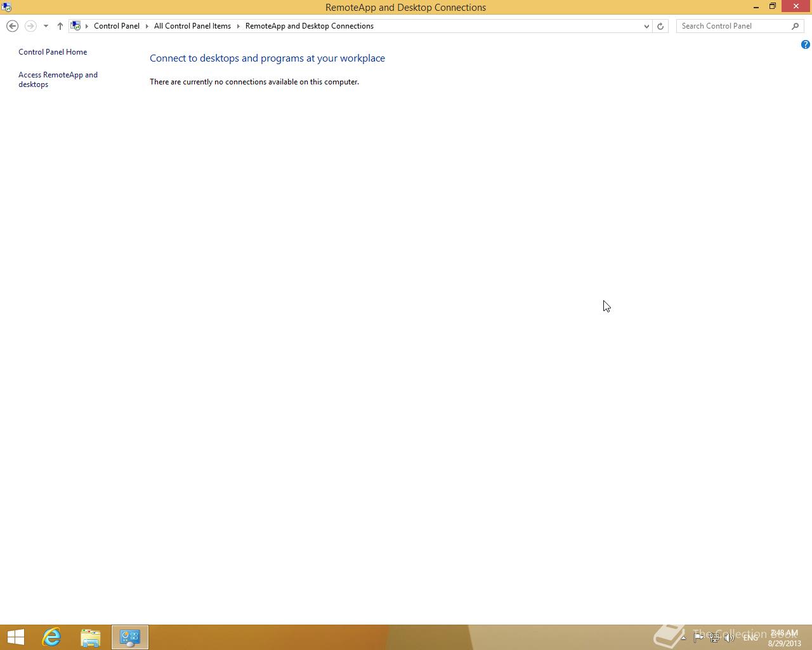Image resolution: width=812 pixels, height=650 pixels.
Task: Open Access RemoteApp and desktops link
Action: pos(58,79)
